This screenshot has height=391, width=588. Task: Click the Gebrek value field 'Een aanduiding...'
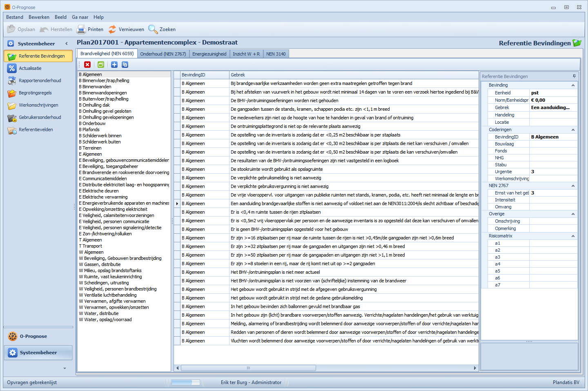tap(553, 107)
